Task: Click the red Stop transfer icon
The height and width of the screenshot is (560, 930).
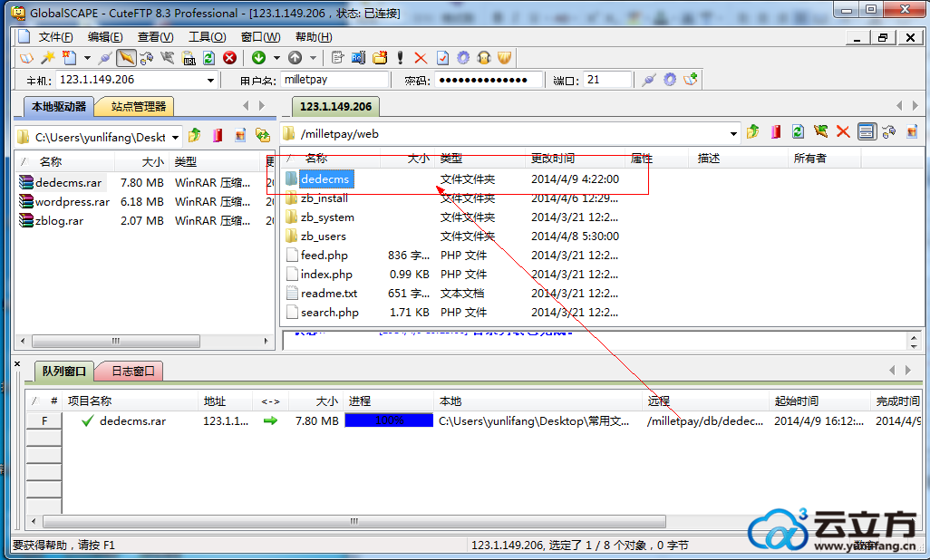Action: [229, 58]
